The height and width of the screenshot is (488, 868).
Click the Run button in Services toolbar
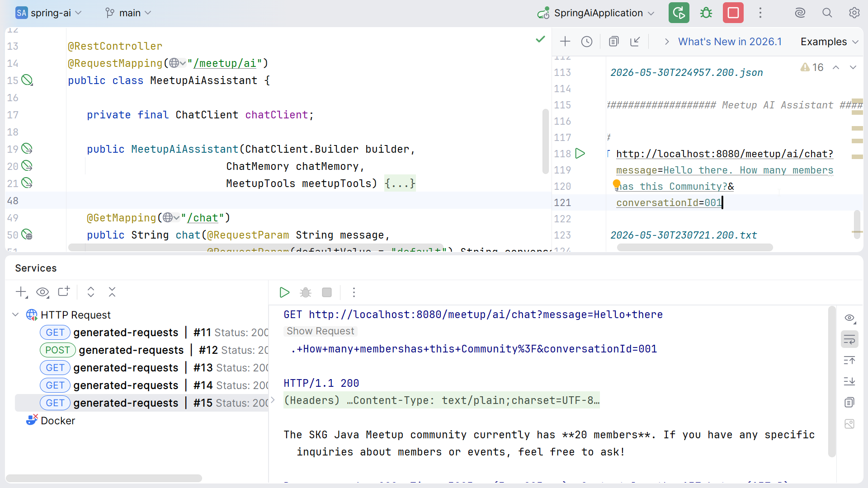(284, 292)
